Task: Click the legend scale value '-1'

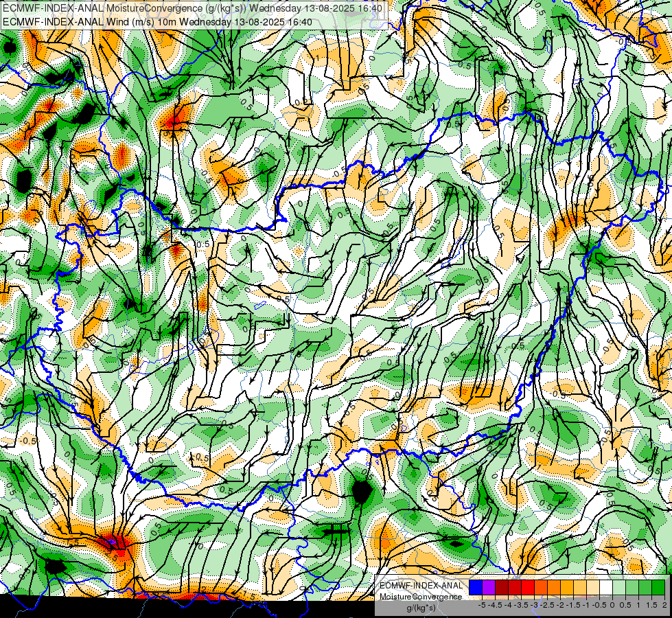Action: click(x=586, y=605)
